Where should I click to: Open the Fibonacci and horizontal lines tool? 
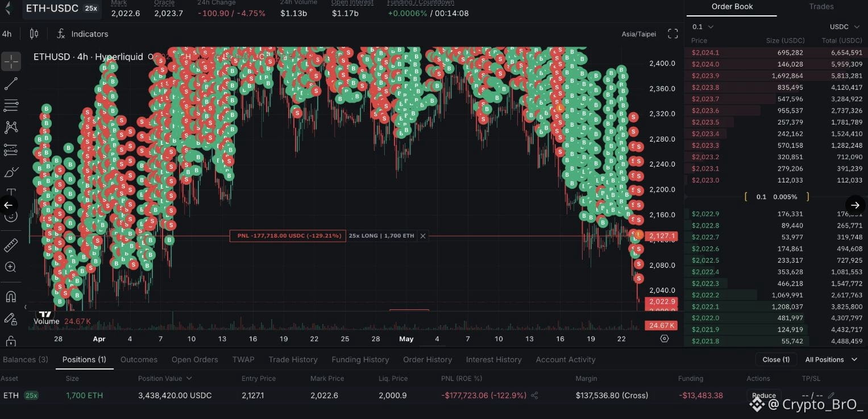(11, 105)
